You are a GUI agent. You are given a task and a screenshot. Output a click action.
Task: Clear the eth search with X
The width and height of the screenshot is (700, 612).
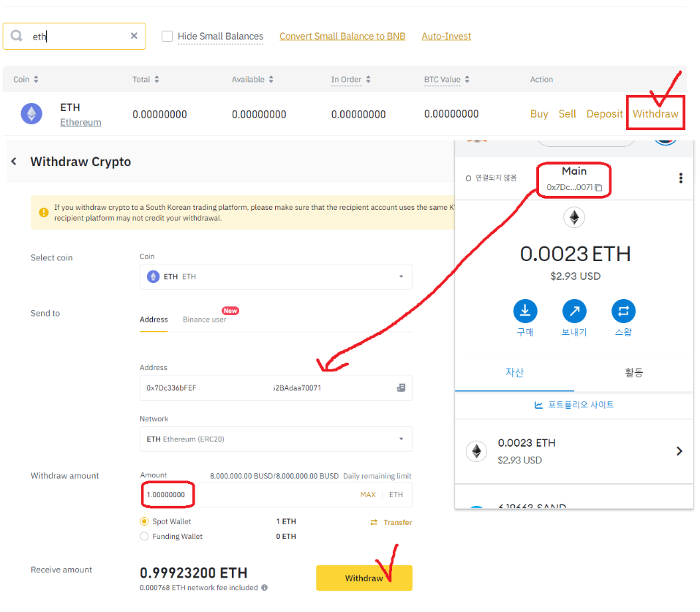point(134,36)
